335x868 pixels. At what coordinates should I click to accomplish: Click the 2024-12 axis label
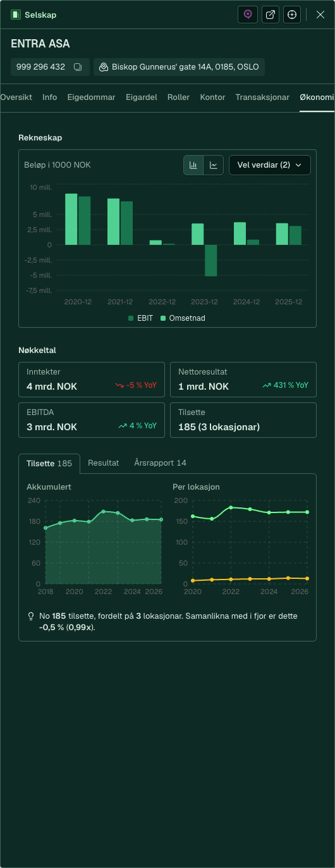coord(246,302)
